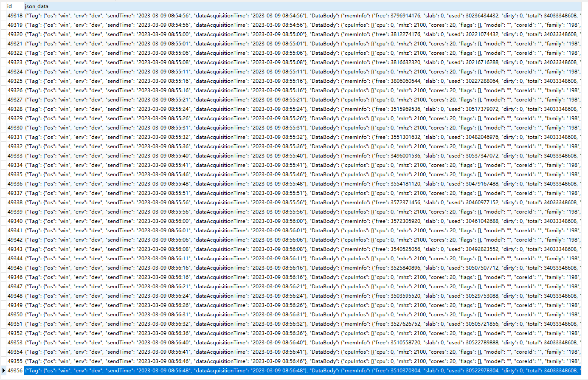Select id cell 49343
Viewport: 588px width, 380px height.
[15, 249]
